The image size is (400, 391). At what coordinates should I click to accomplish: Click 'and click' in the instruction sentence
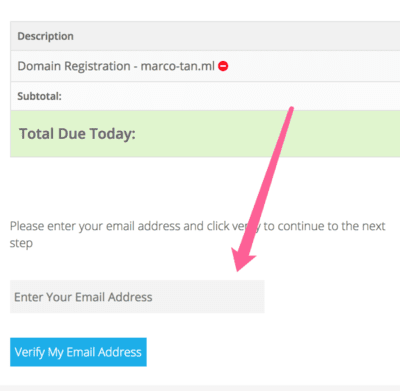(206, 226)
